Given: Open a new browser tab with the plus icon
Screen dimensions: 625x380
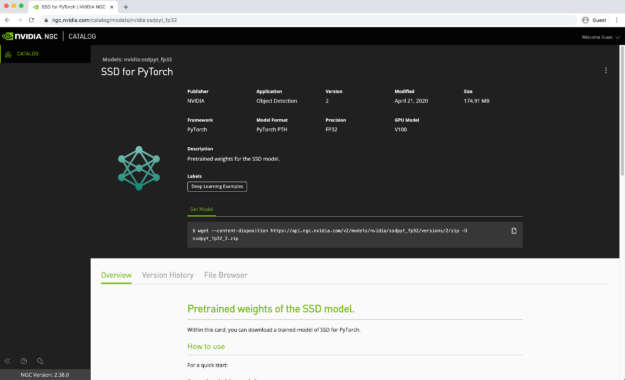Looking at the screenshot, I should 126,7.
